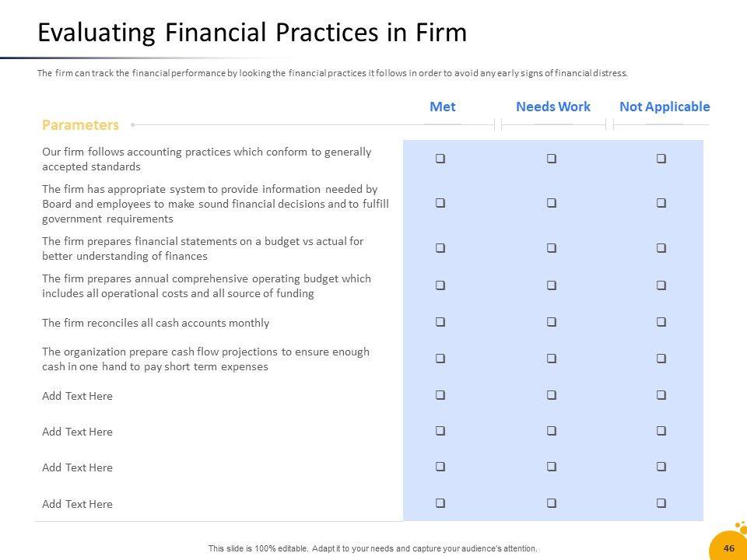
Task: Check Met box in last Add Text row
Action: point(440,503)
